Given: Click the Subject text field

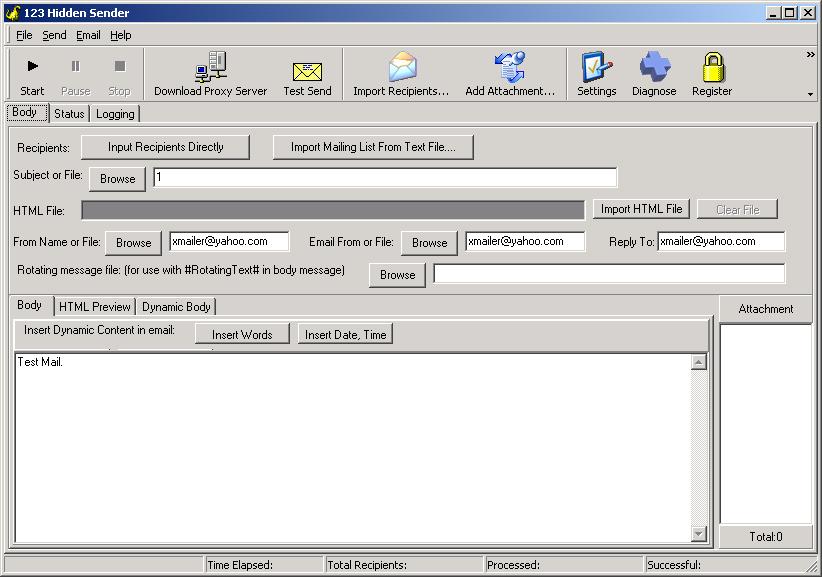Looking at the screenshot, I should click(x=385, y=177).
